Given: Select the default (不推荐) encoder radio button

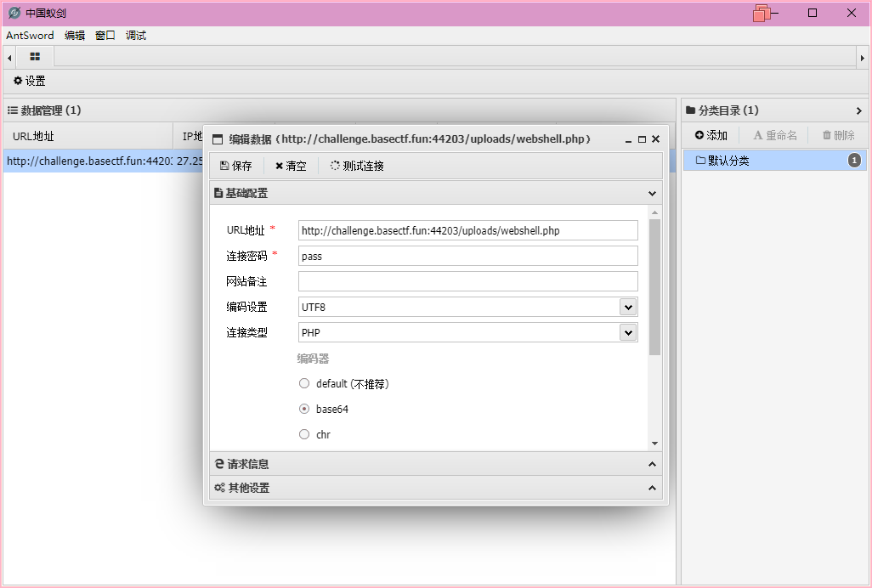Looking at the screenshot, I should point(304,383).
